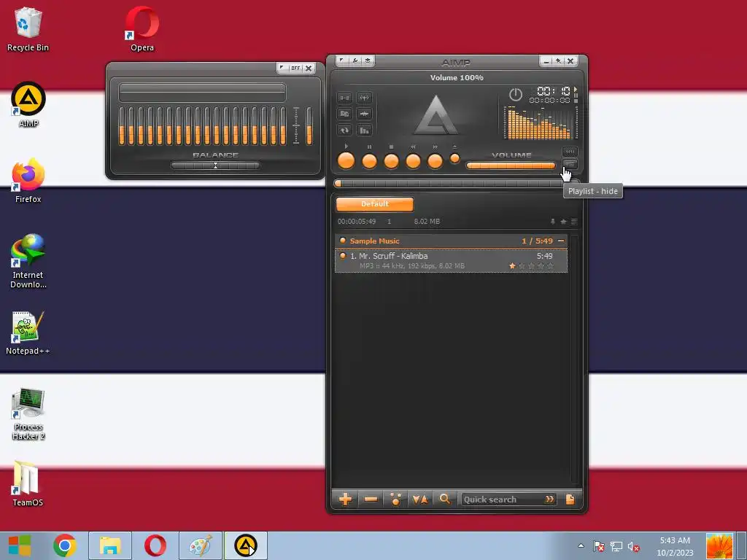This screenshot has width=747, height=560.
Task: Start playback with the orange Play button
Action: (346, 161)
